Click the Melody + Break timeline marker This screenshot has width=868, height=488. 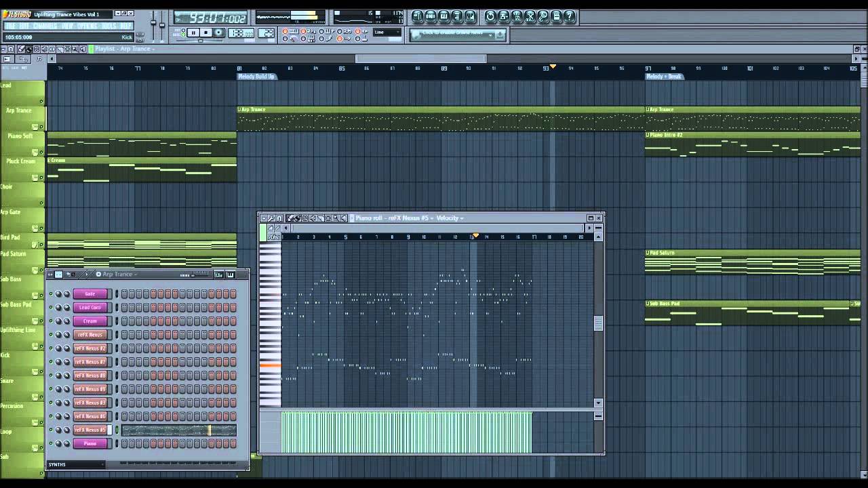[x=664, y=77]
